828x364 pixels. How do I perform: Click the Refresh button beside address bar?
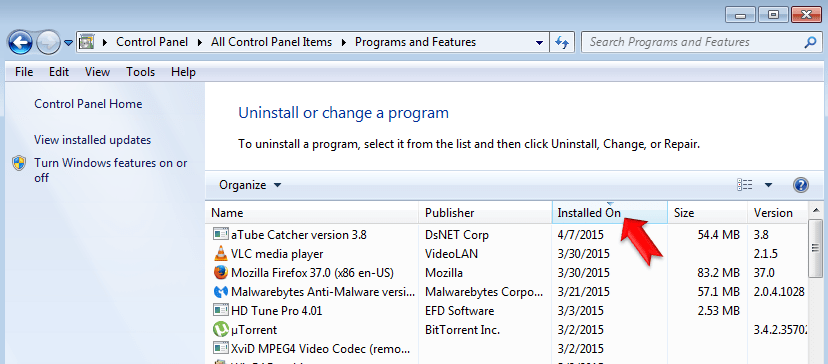(x=562, y=42)
